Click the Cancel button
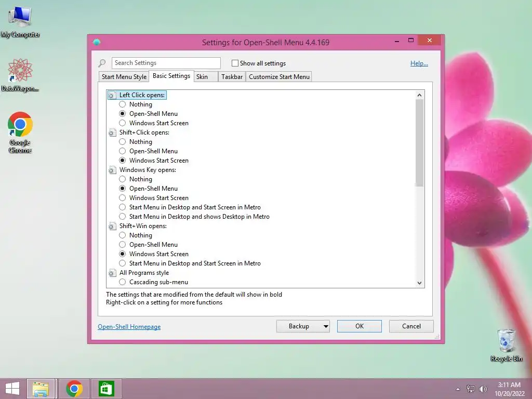532x399 pixels. coord(411,326)
